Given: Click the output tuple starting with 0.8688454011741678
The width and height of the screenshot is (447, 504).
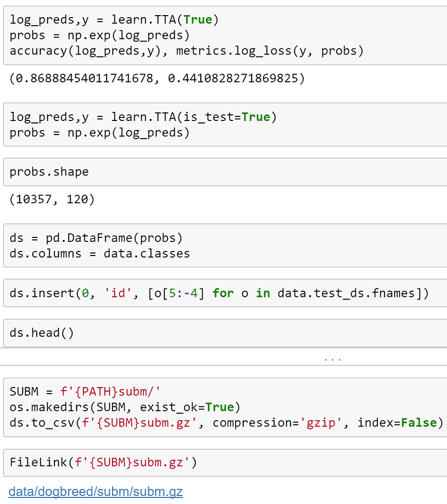Looking at the screenshot, I should (157, 79).
